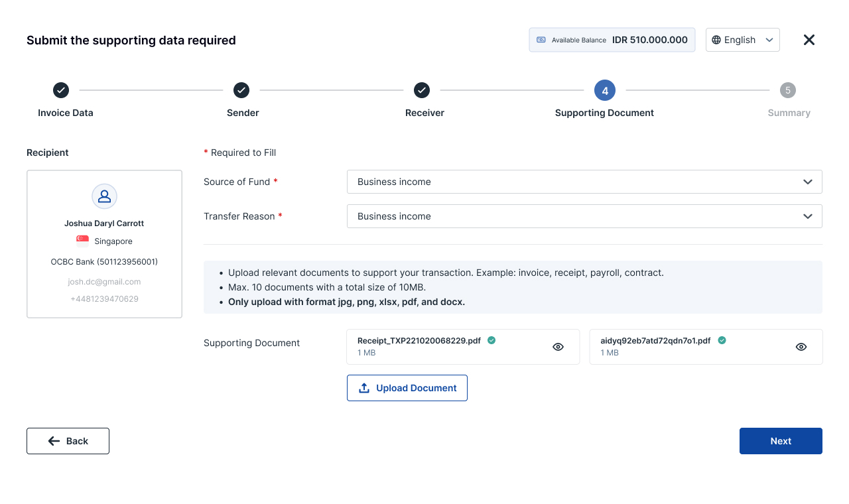Image resolution: width=849 pixels, height=504 pixels.
Task: Click the Available Balance wallet icon
Action: tap(541, 40)
